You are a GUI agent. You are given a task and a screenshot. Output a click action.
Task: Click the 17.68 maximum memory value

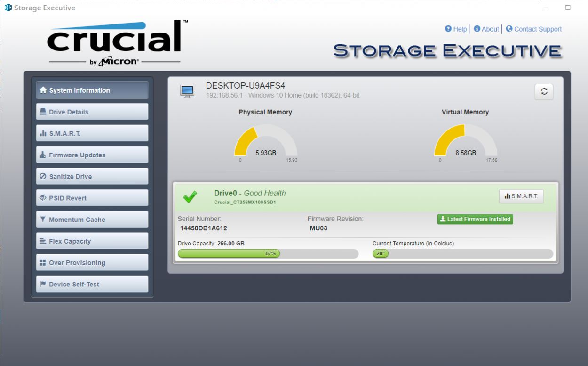coord(492,160)
